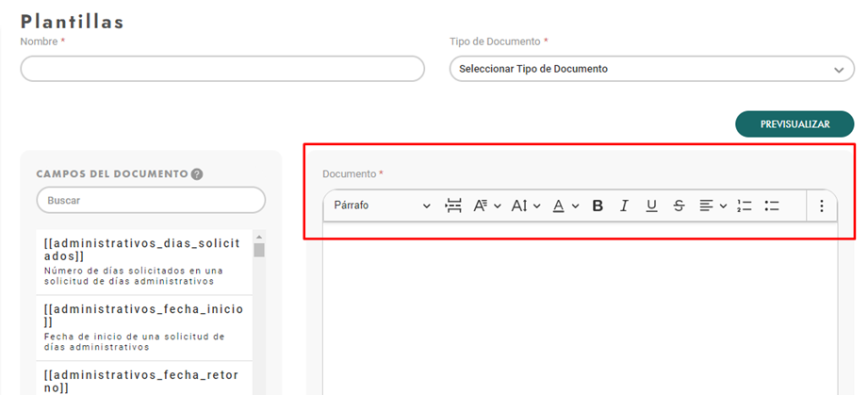The width and height of the screenshot is (868, 395).
Task: Select the administrativos_fecha_inicio field
Action: [144, 328]
